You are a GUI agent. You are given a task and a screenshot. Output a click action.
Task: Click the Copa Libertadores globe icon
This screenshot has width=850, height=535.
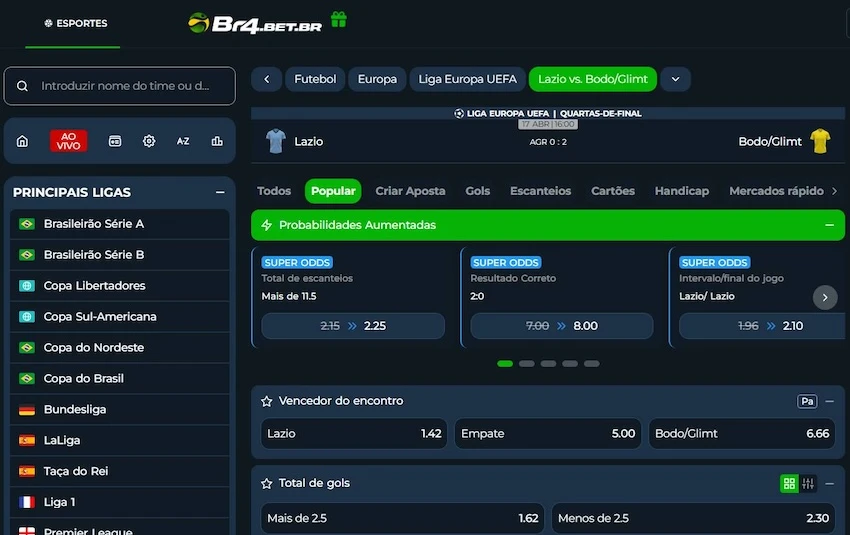pyautogui.click(x=27, y=286)
